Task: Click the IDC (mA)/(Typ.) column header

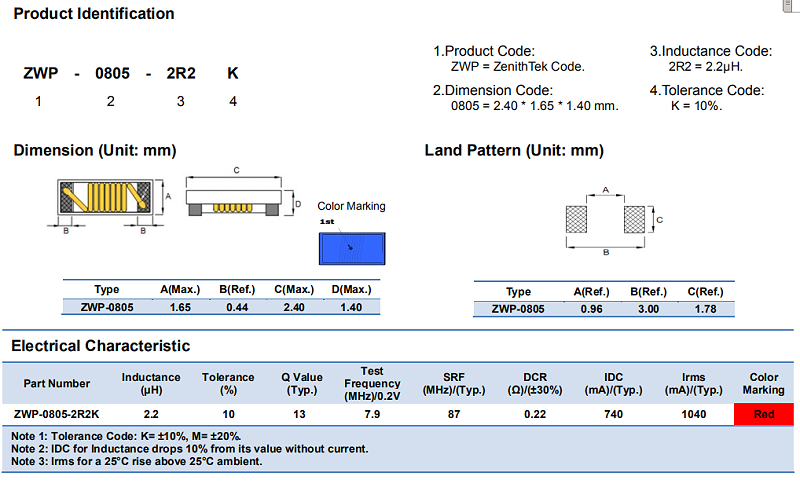Action: (613, 384)
